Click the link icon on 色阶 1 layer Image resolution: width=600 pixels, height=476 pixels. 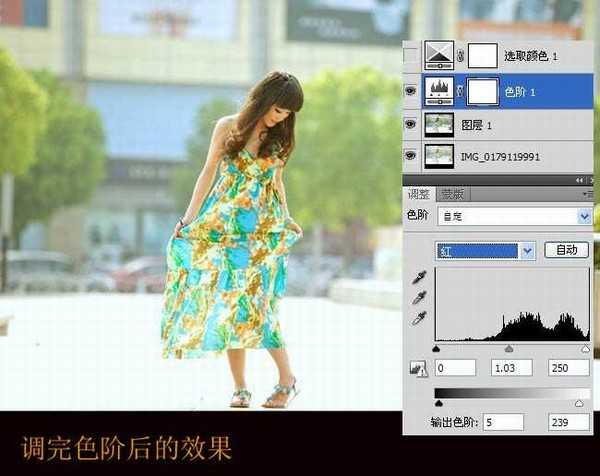click(x=460, y=91)
